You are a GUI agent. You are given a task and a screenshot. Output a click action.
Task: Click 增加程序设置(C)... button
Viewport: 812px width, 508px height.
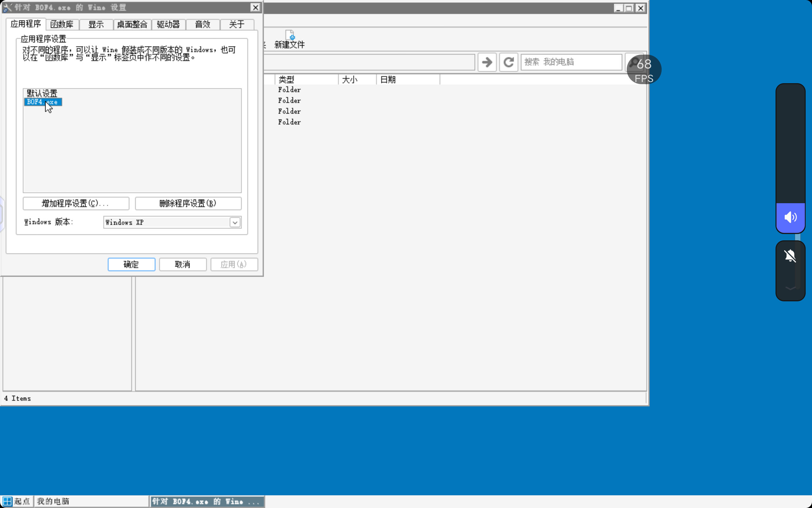coord(76,203)
